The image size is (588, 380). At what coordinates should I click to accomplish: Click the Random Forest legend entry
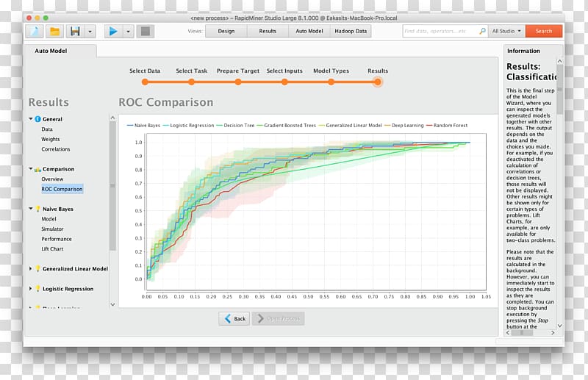(447, 125)
